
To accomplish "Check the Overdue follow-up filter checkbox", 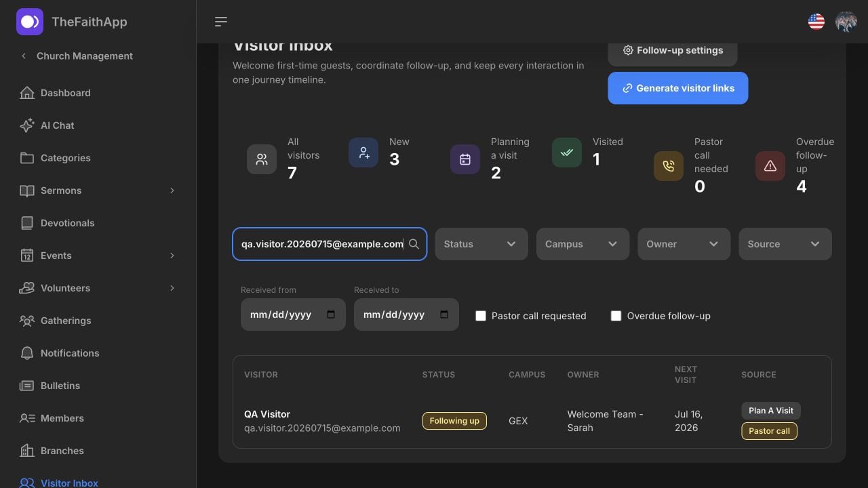I will pos(616,316).
